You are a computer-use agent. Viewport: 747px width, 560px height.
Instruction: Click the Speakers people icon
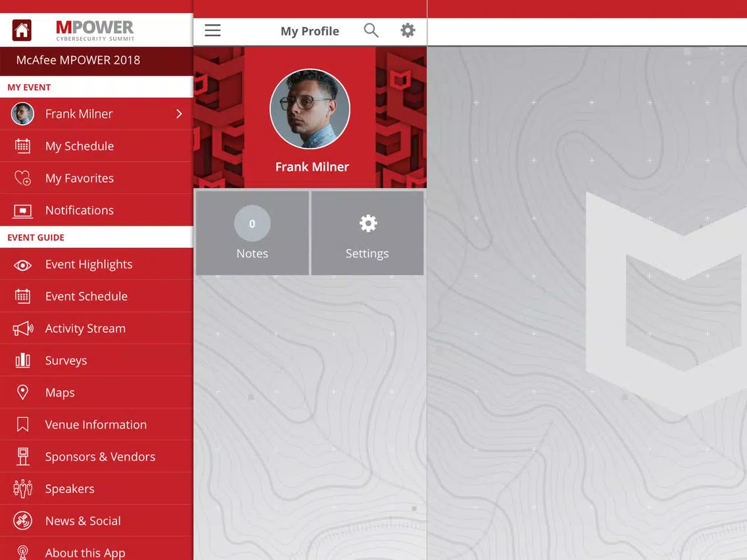(x=22, y=488)
